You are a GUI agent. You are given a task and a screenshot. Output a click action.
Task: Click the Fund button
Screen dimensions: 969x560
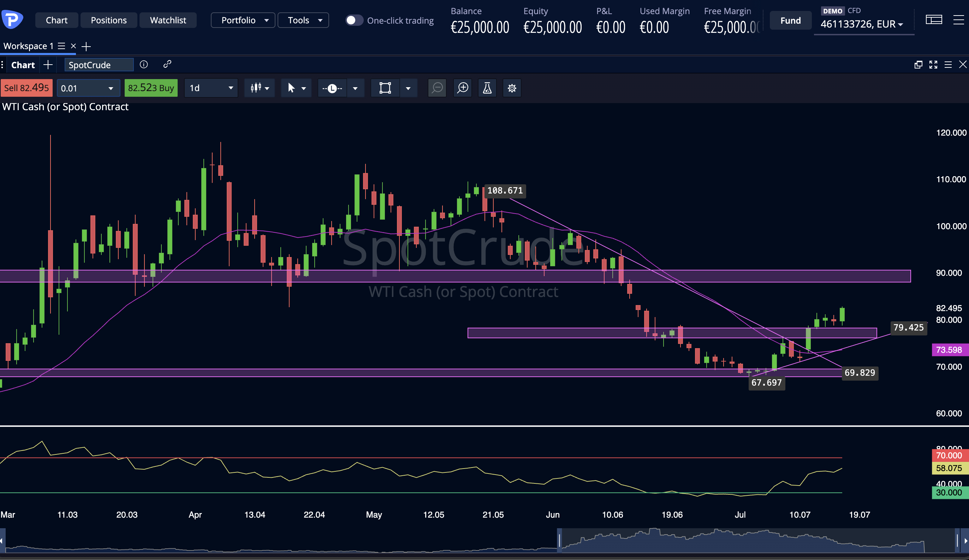click(791, 20)
